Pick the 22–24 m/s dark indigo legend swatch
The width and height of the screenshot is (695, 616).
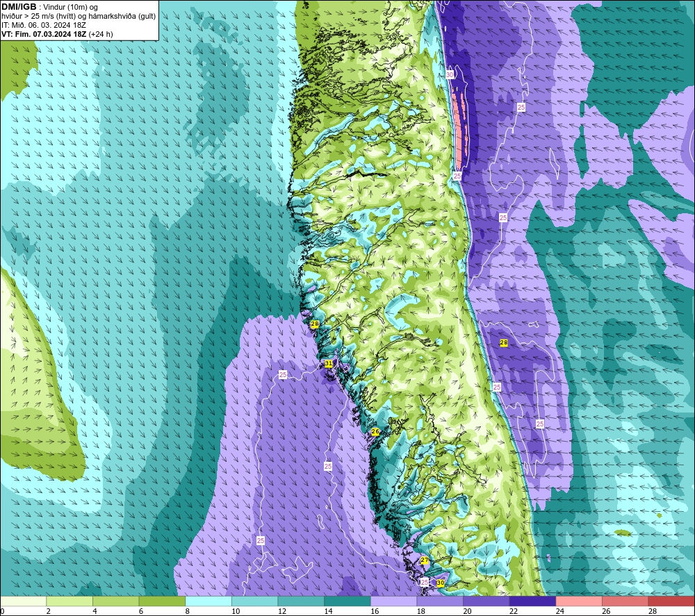point(532,601)
